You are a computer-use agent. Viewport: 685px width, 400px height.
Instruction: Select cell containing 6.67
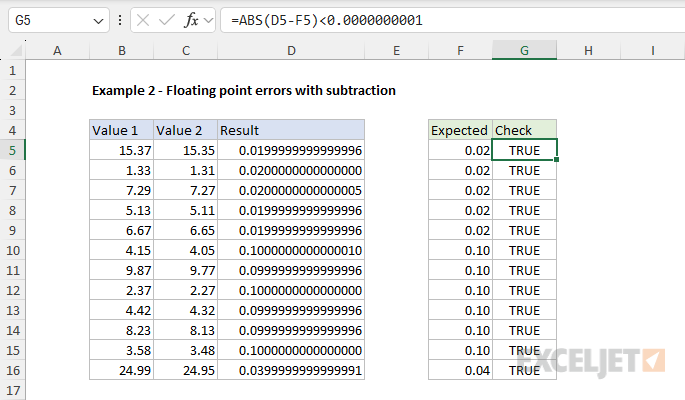click(x=121, y=230)
